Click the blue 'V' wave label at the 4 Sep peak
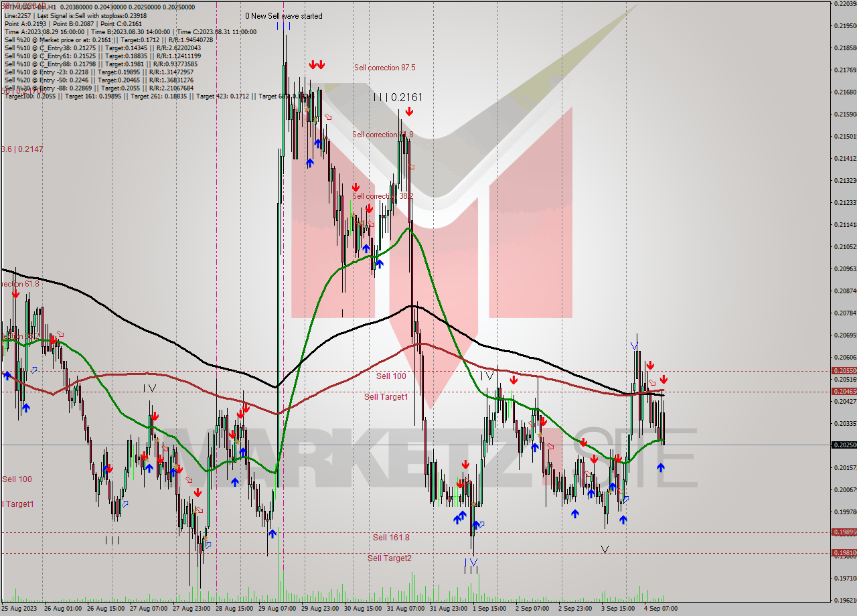The width and height of the screenshot is (857, 616). (x=633, y=346)
